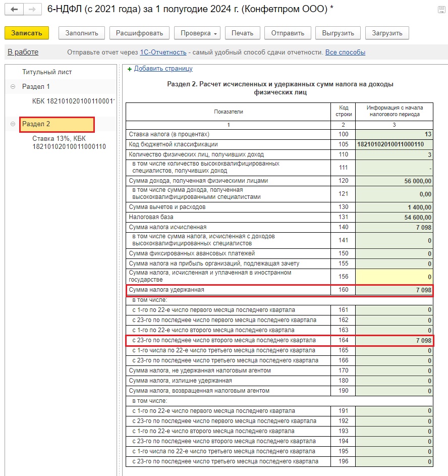The width and height of the screenshot is (448, 476).
Task: Select the value field for line 140
Action: click(x=394, y=227)
